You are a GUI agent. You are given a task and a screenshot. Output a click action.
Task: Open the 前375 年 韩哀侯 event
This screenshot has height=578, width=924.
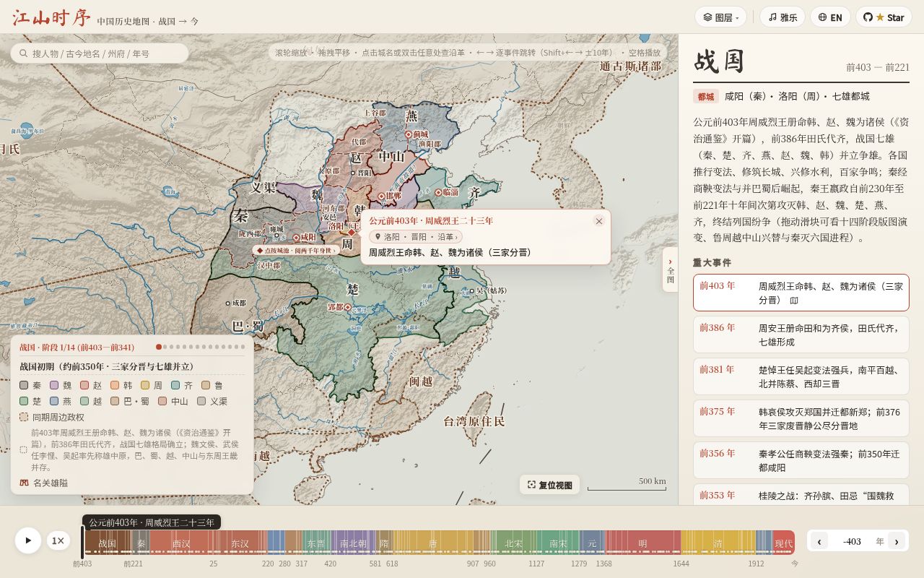coord(801,418)
